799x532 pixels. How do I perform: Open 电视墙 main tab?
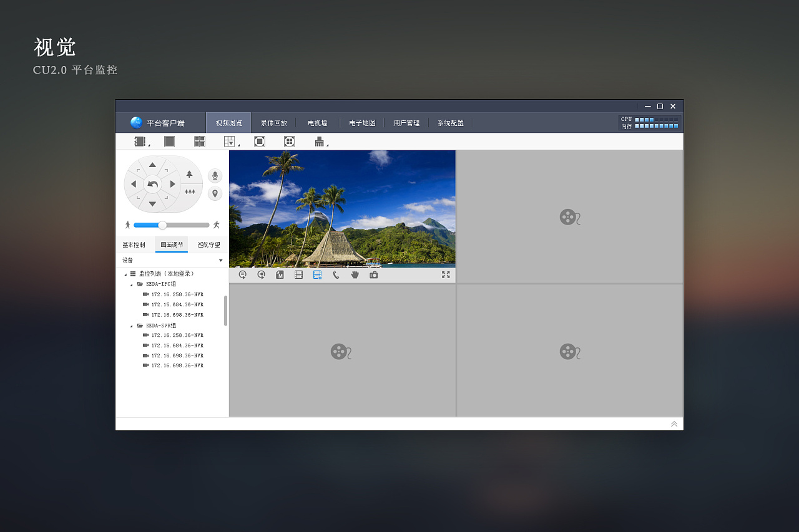point(317,123)
